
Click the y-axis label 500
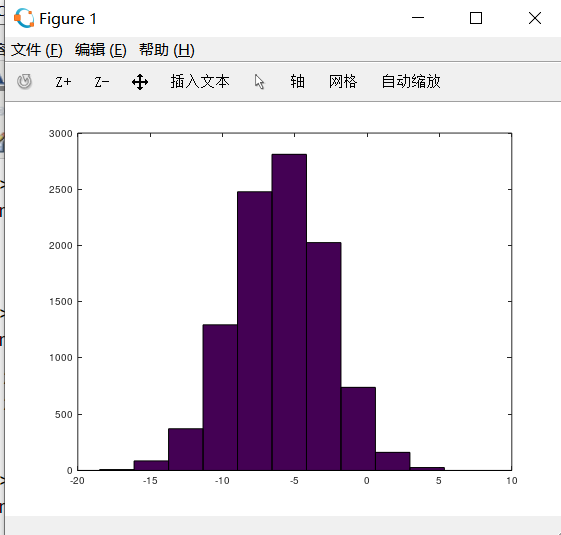pyautogui.click(x=64, y=414)
